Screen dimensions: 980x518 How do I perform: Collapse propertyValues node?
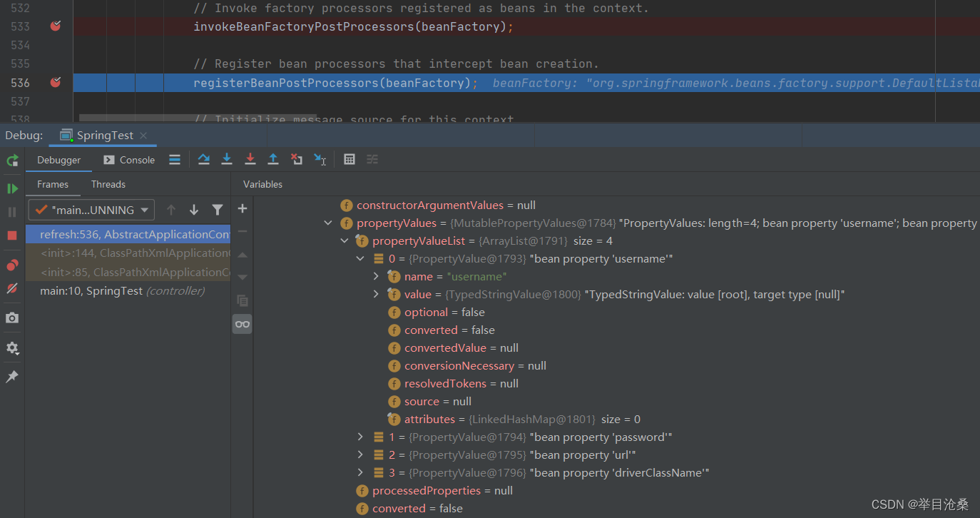[328, 223]
